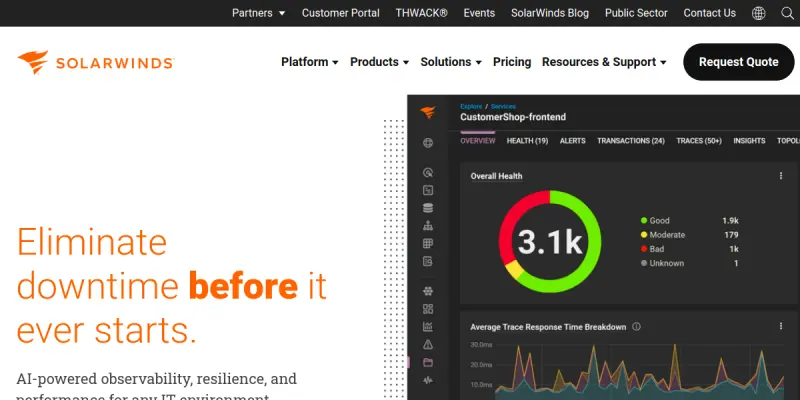Screen dimensions: 800x400
Task: Expand the Platform menu
Action: 310,62
